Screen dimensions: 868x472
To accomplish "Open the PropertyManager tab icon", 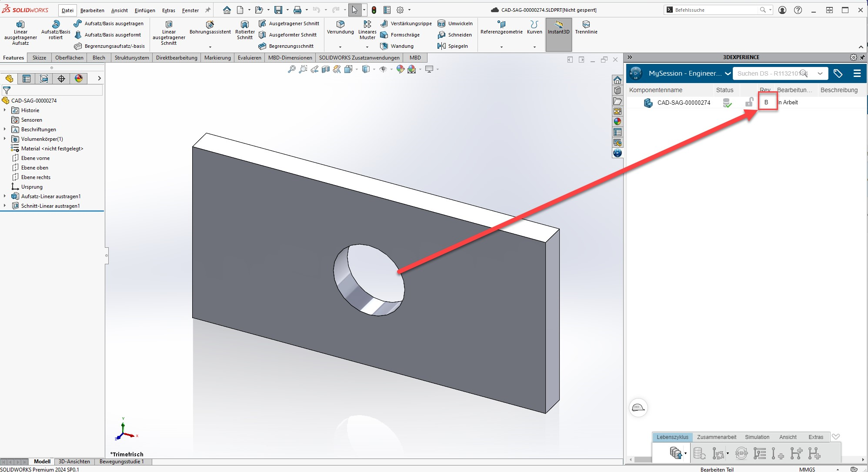I will [27, 79].
